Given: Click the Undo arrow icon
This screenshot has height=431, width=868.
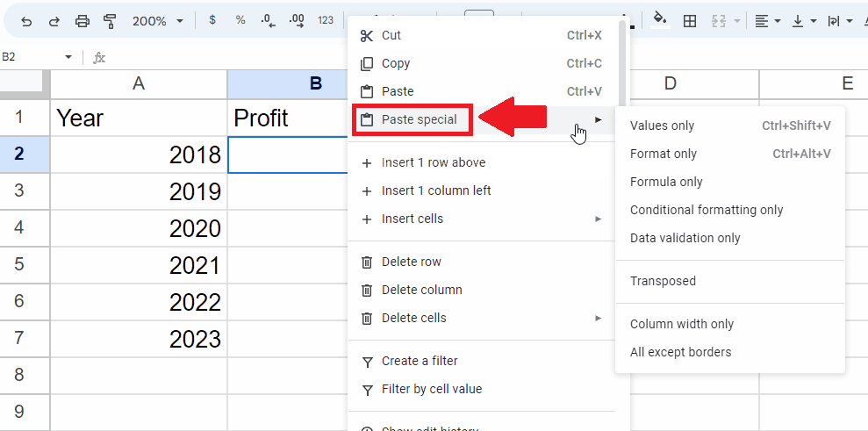Looking at the screenshot, I should point(26,21).
